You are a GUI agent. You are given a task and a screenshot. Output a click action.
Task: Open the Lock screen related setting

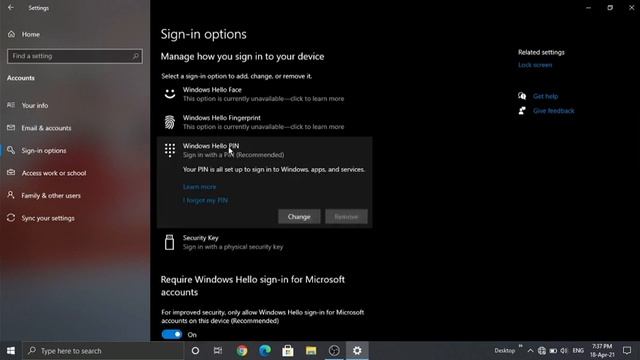coord(535,65)
